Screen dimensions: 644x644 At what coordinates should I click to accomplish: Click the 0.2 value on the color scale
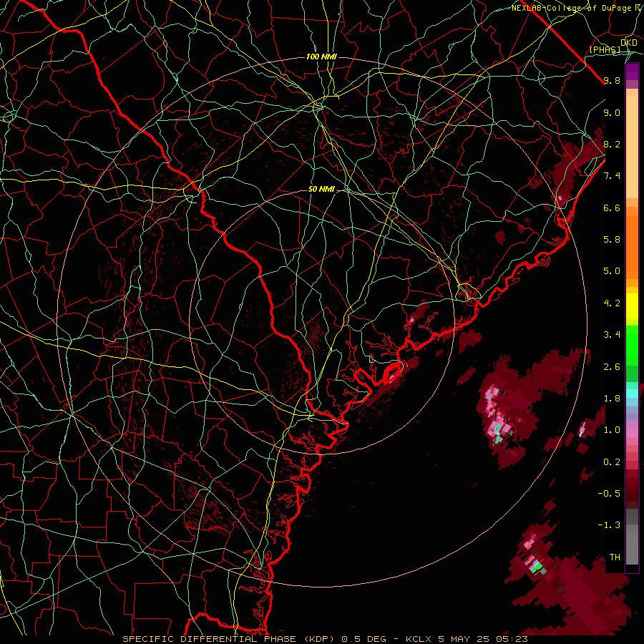(x=612, y=462)
